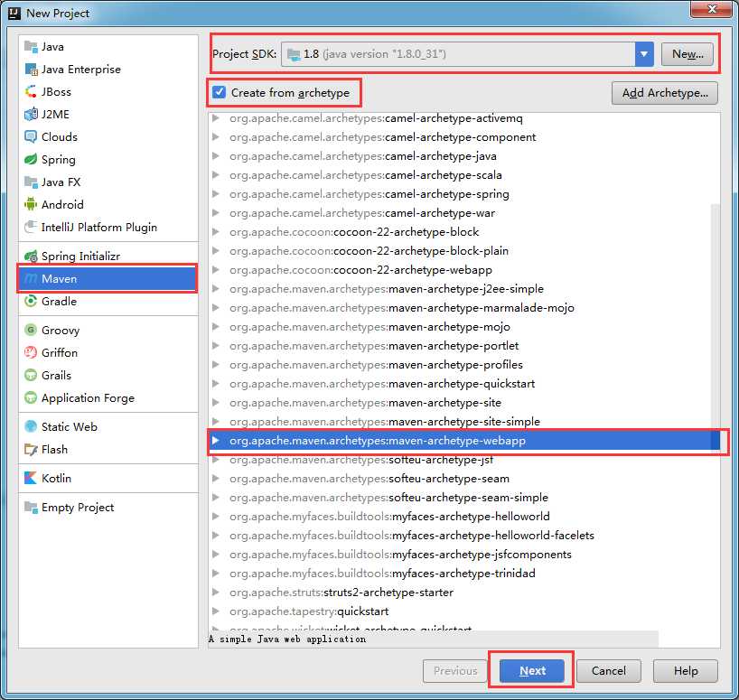Select the Empty Project icon
The image size is (739, 700).
point(31,508)
